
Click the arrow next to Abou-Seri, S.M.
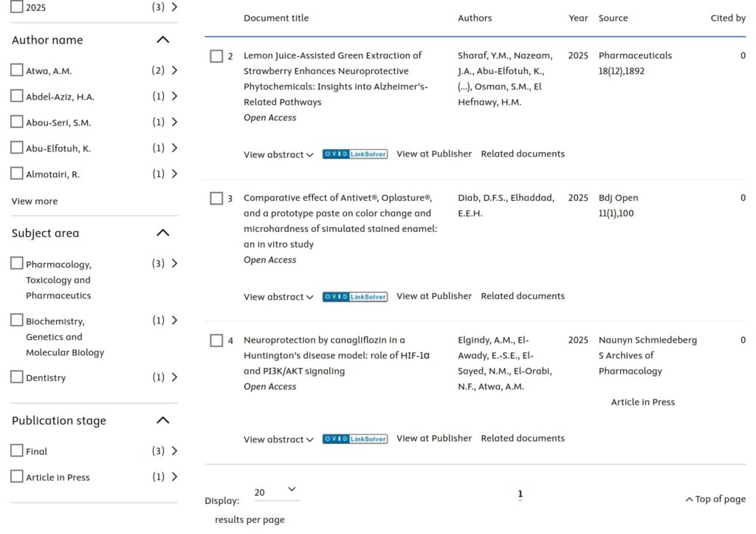click(174, 122)
